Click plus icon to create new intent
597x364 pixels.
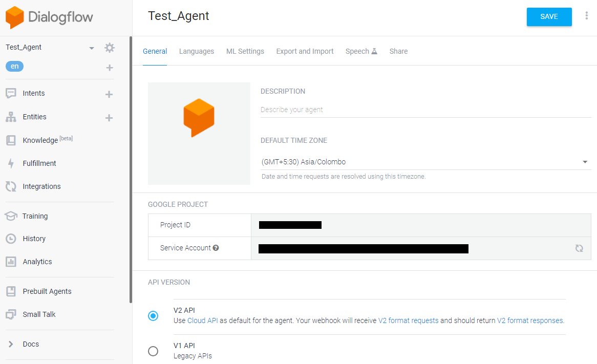[109, 94]
